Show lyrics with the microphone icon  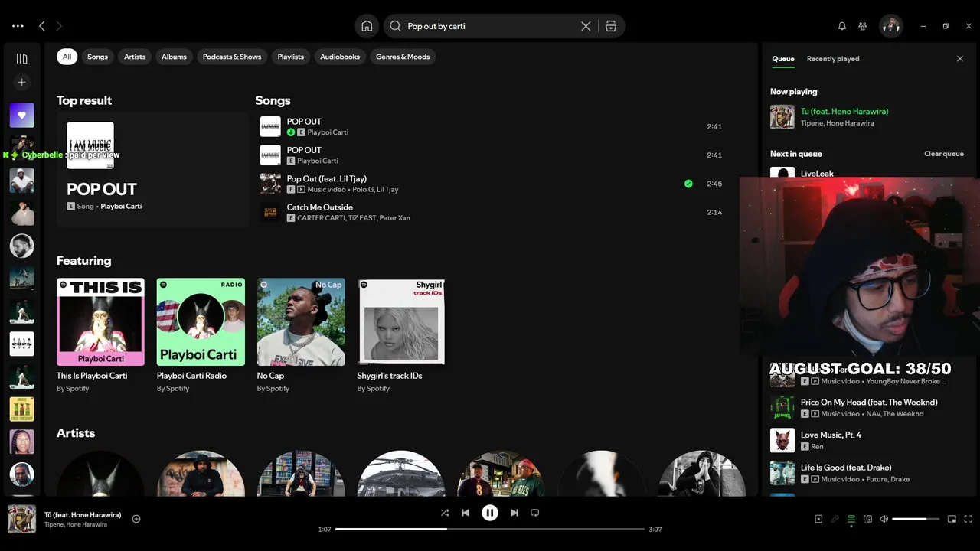835,519
